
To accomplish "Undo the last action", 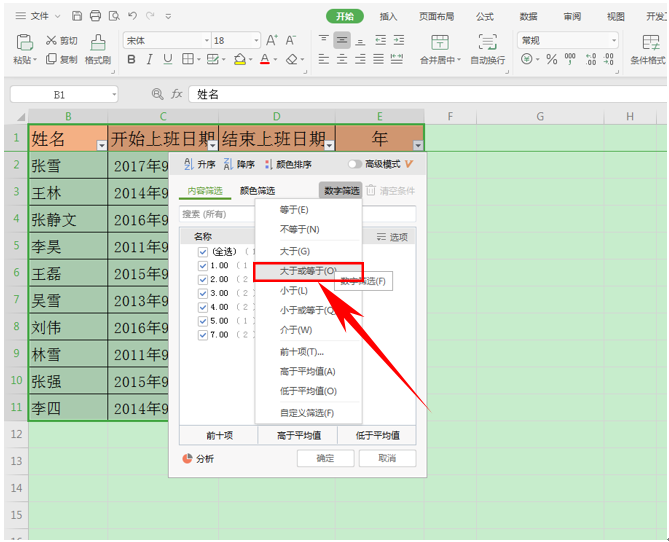I will point(132,16).
